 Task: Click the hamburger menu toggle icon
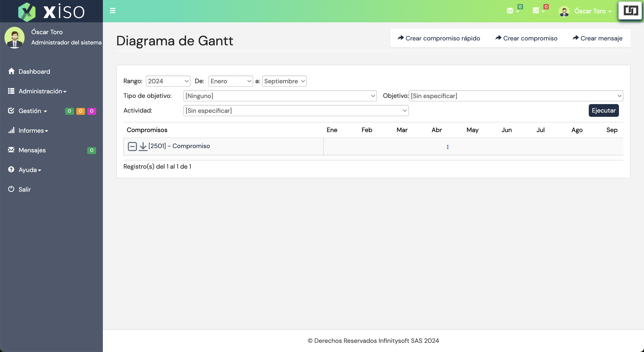click(x=112, y=10)
